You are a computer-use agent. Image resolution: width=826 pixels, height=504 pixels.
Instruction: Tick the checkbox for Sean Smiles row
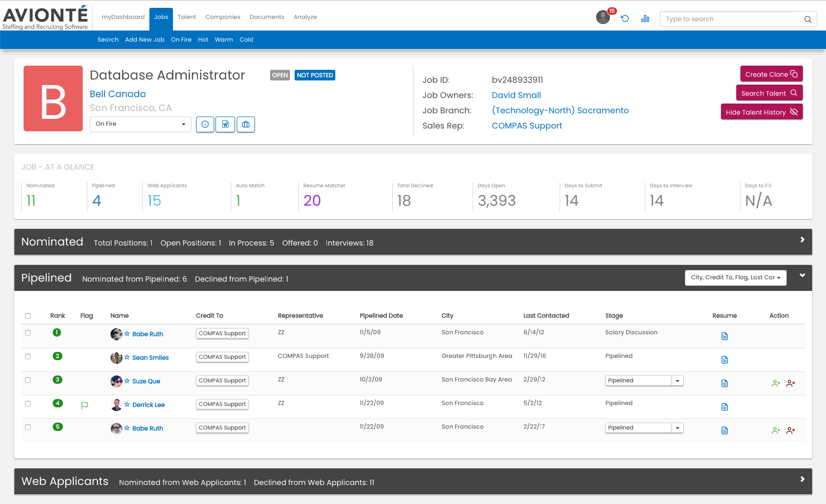pos(28,356)
